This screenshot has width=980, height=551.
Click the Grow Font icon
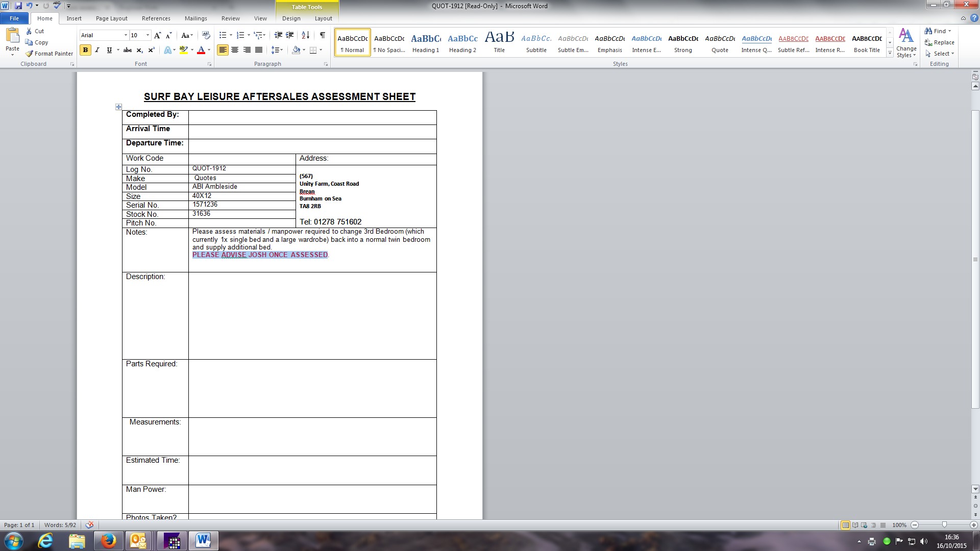coord(157,35)
